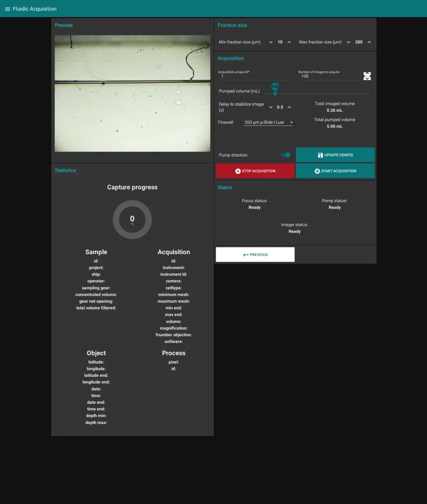Screen dimensions: 427x504
Task: Start the acquisition
Action: (x=335, y=171)
